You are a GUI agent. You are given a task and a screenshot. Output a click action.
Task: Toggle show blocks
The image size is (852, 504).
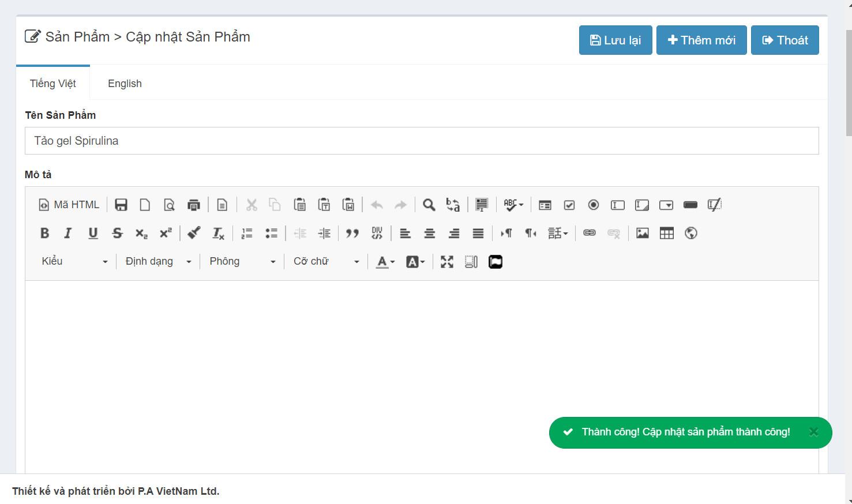click(471, 261)
